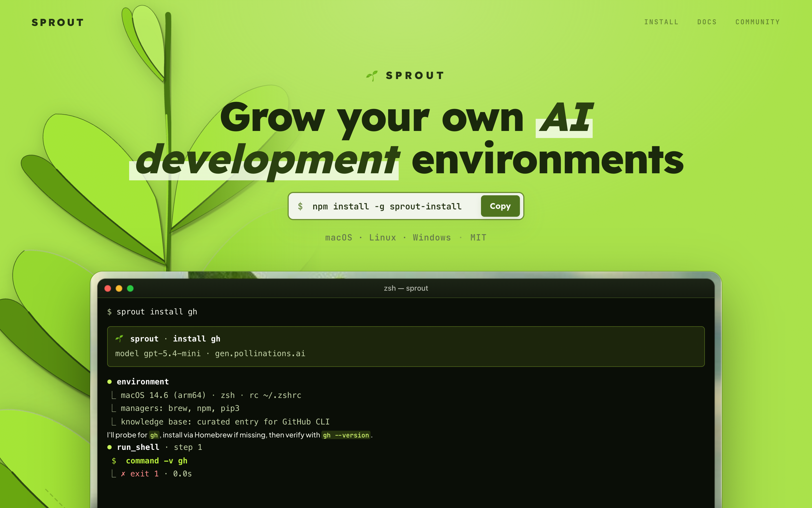Open the COMMUNITY nav link

point(758,22)
